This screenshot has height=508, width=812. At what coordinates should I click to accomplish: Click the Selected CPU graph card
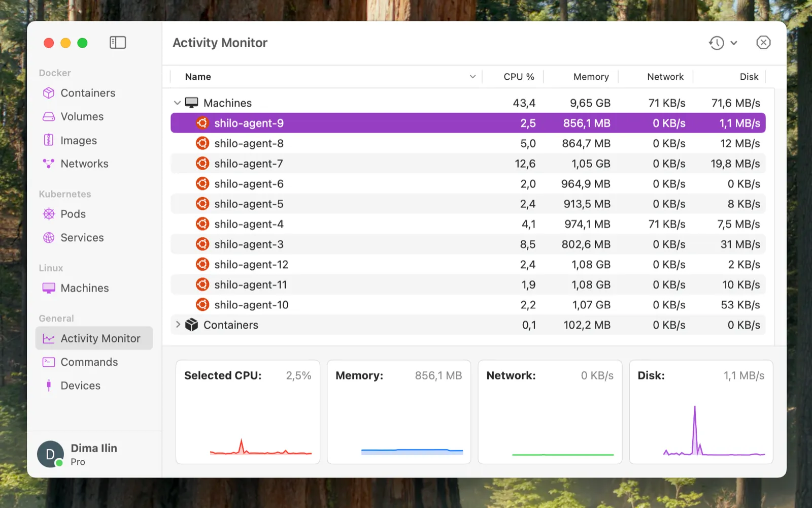point(248,412)
